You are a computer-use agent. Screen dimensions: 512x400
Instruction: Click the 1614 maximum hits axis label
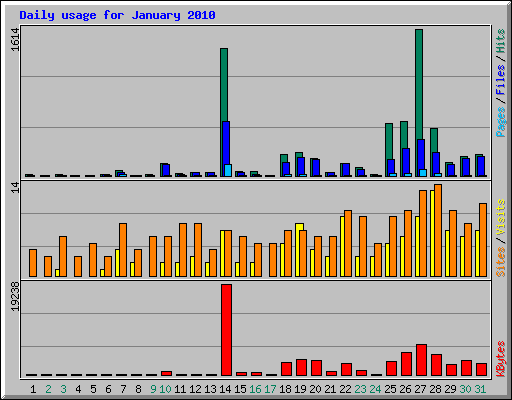tap(15, 40)
